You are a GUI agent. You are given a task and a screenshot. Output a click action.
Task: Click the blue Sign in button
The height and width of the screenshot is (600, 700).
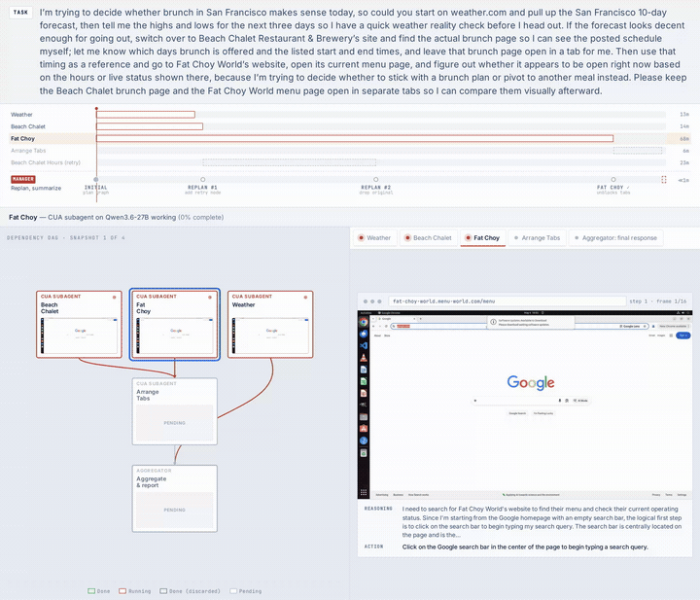683,335
